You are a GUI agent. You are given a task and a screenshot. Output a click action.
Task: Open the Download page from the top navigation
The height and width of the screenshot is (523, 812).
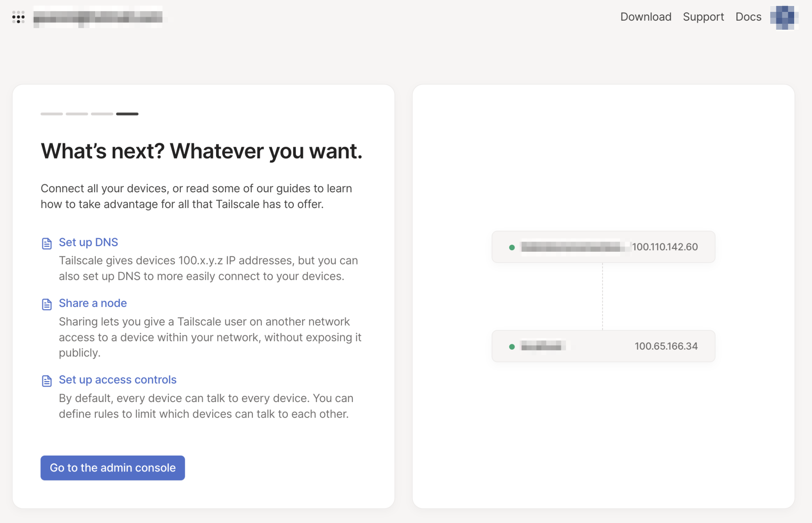pyautogui.click(x=645, y=17)
